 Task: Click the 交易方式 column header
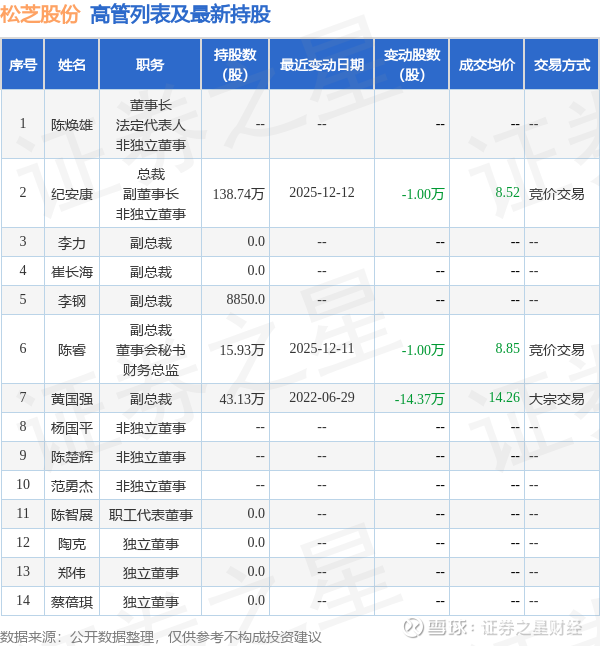coord(562,64)
